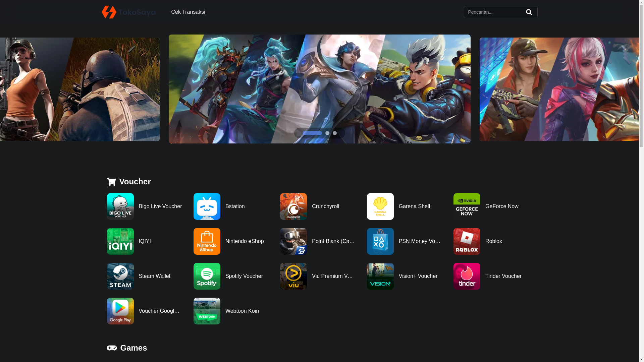This screenshot has height=362, width=644.
Task: Open the Garena Shell icon
Action: tap(380, 206)
